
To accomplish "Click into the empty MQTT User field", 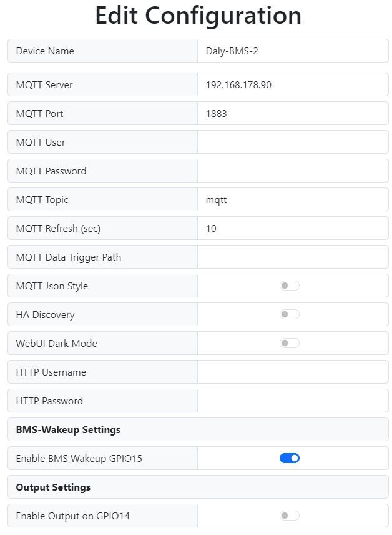I will pos(293,142).
